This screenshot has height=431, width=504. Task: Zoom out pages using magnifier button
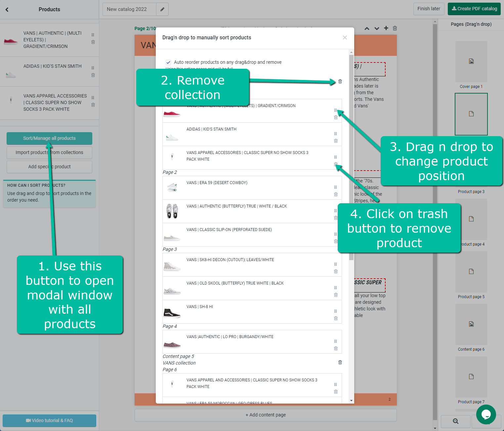point(456,421)
